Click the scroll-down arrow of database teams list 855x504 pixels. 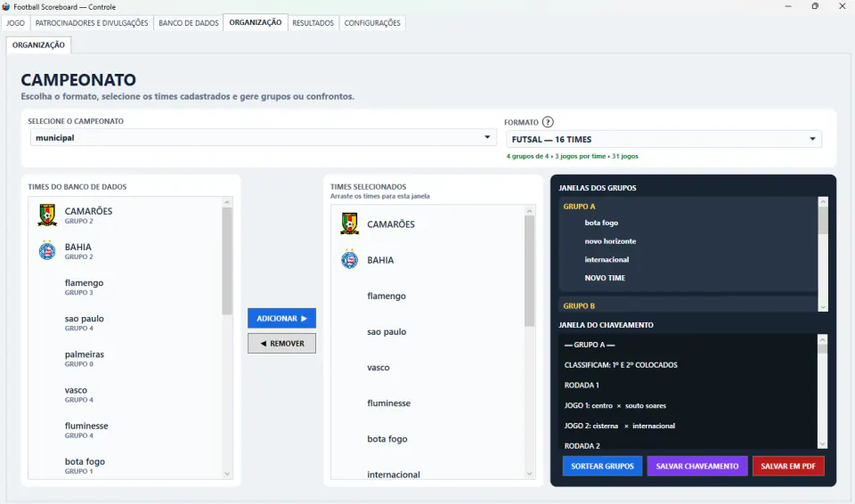click(227, 474)
